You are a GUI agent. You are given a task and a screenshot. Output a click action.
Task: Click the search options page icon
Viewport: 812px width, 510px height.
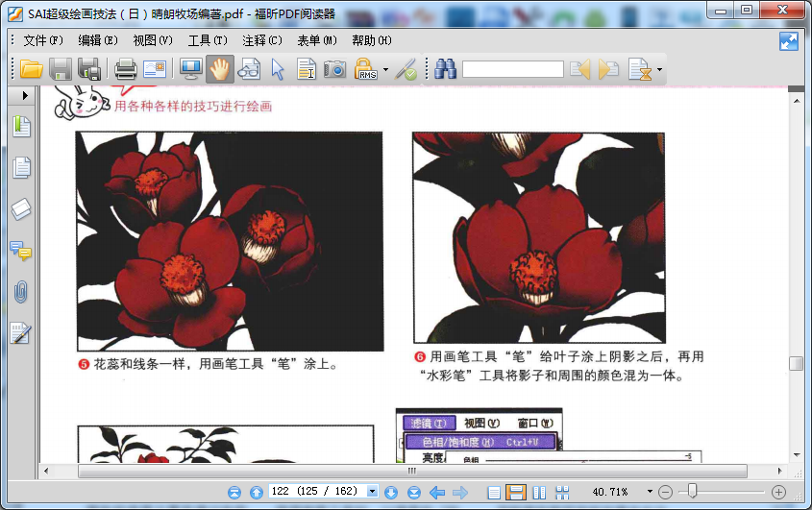coord(640,69)
